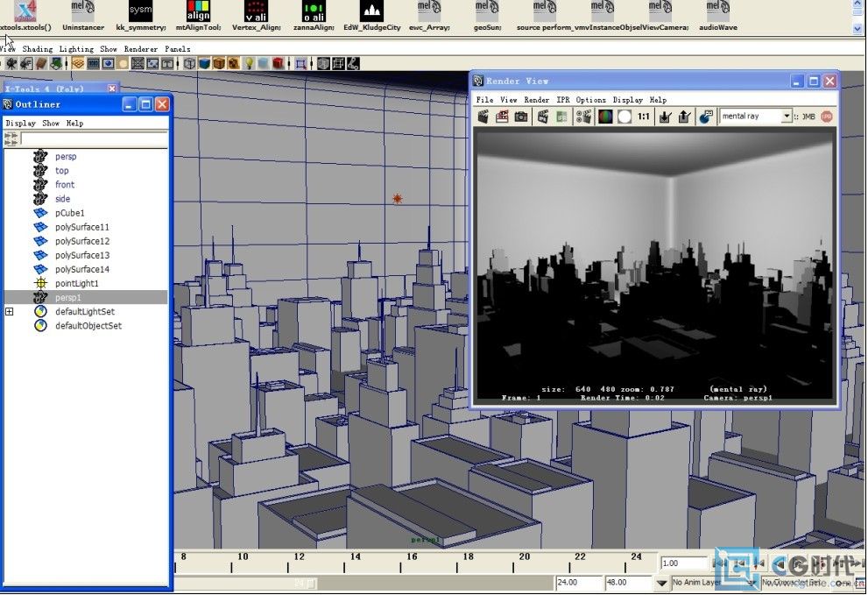This screenshot has height=595, width=868.
Task: Toggle the grid display icon in viewport toolbar
Action: [x=78, y=64]
